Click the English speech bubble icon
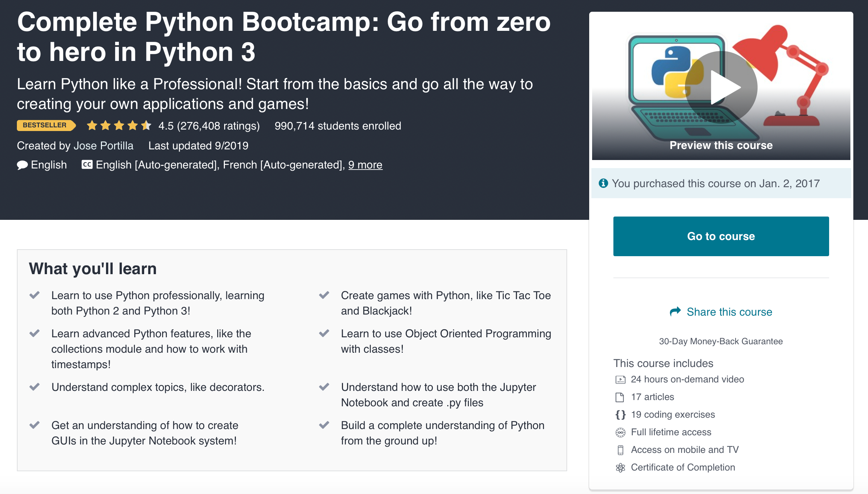This screenshot has height=494, width=868. (x=22, y=165)
